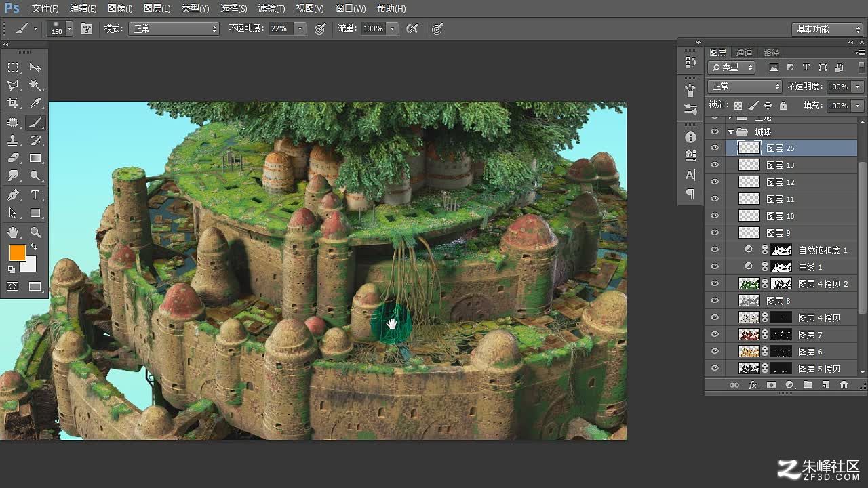The width and height of the screenshot is (868, 488).
Task: Switch to the 路径 tab
Action: click(771, 52)
